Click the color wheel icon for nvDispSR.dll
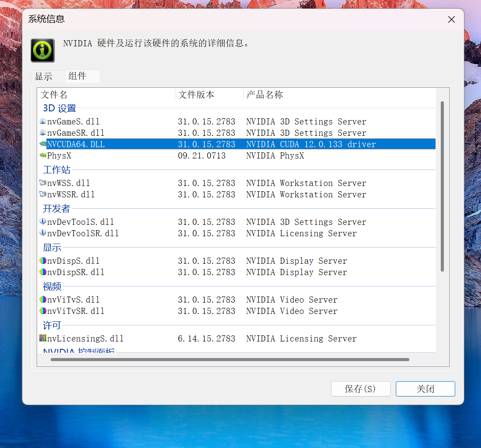Screen dimensions: 481x448 (43, 272)
